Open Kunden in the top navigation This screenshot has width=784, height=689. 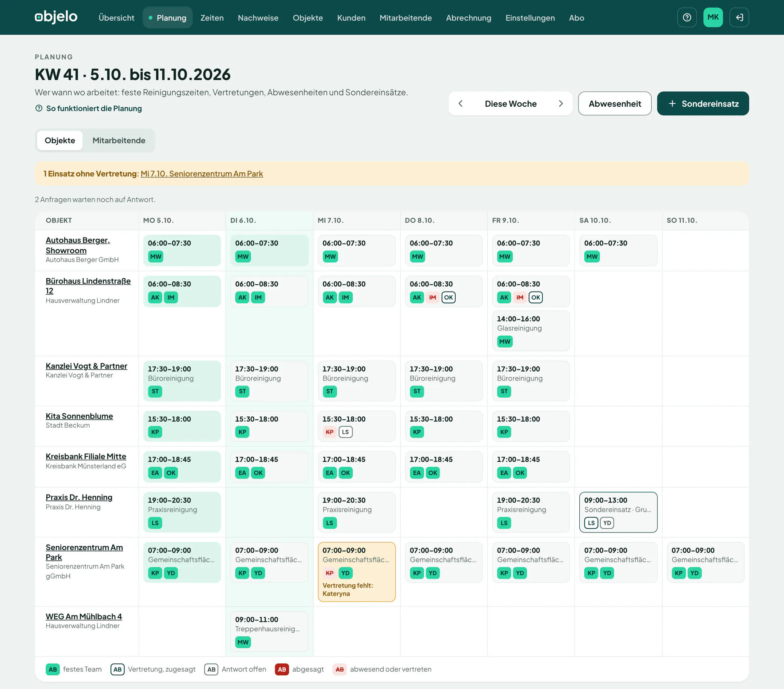351,18
